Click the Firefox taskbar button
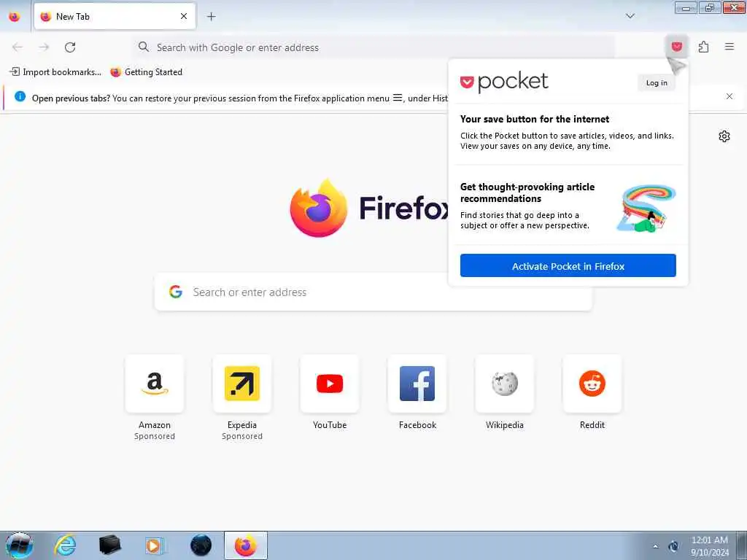This screenshot has width=747, height=560. click(246, 545)
